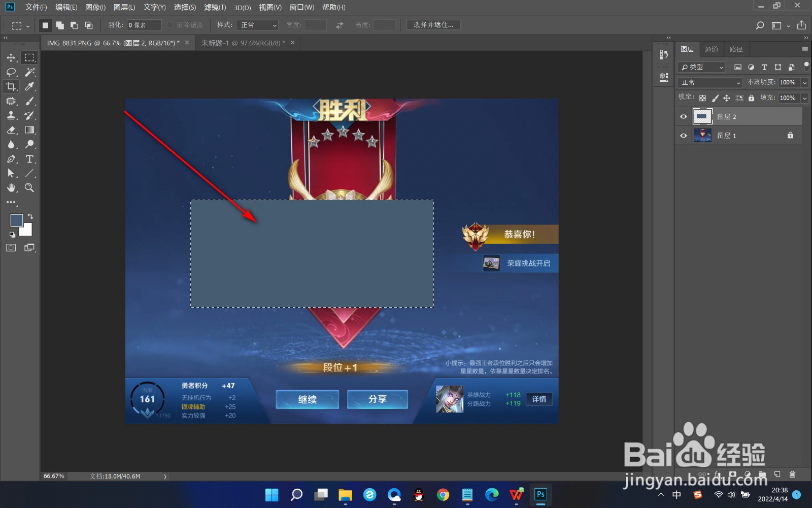Select the Clone Stamp tool
The height and width of the screenshot is (508, 812).
click(x=11, y=115)
